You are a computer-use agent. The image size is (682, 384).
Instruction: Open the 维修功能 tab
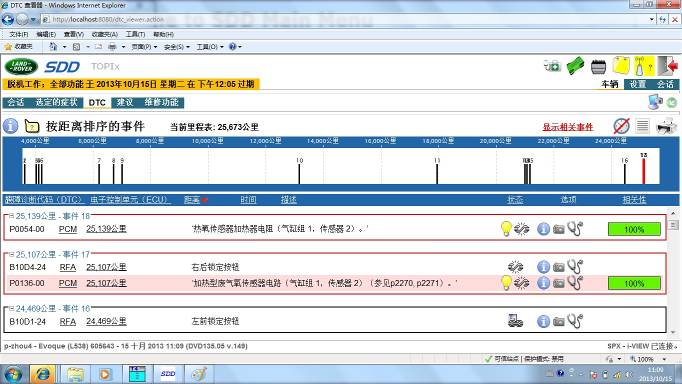[x=161, y=103]
